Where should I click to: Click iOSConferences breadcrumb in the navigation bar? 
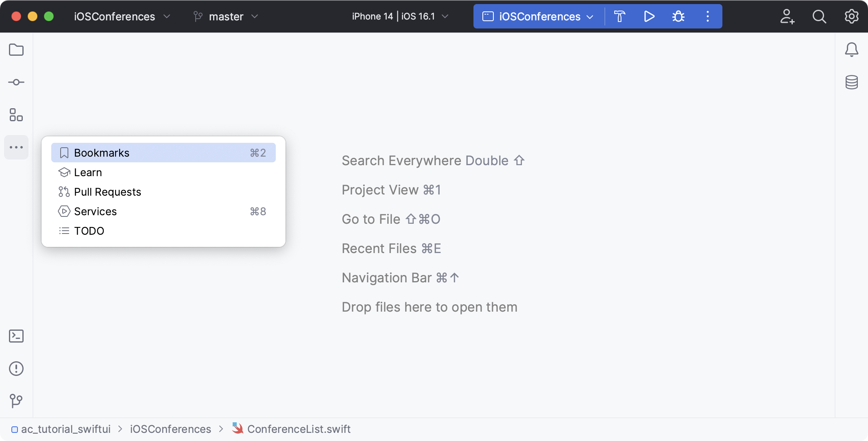[x=170, y=429]
